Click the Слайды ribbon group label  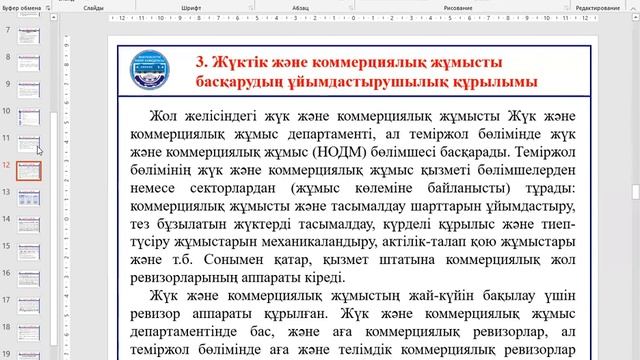(93, 8)
